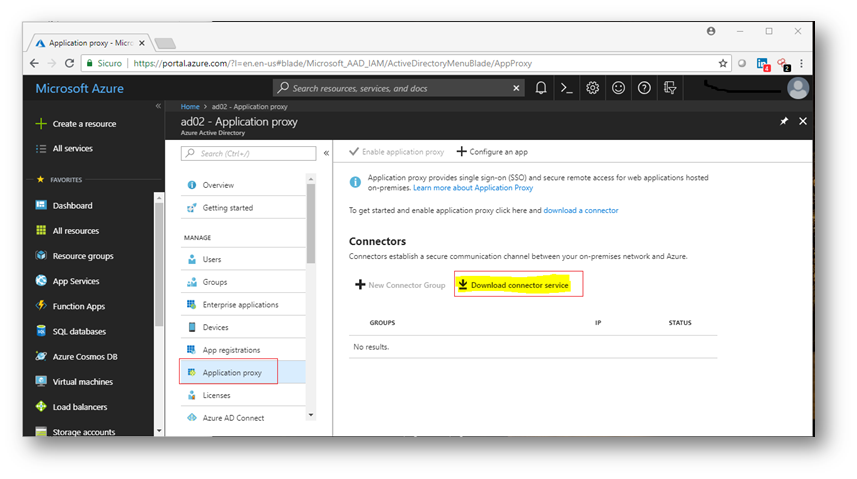Open a new browser tab

tap(165, 43)
